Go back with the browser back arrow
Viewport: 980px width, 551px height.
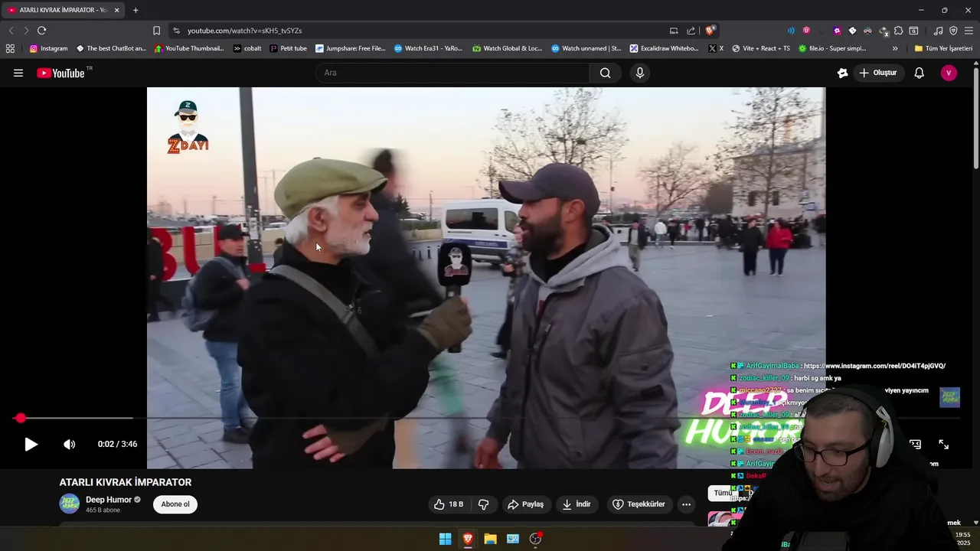pyautogui.click(x=11, y=31)
